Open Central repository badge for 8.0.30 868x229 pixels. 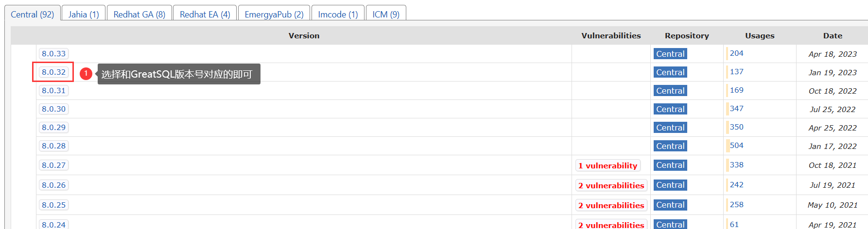tap(670, 109)
